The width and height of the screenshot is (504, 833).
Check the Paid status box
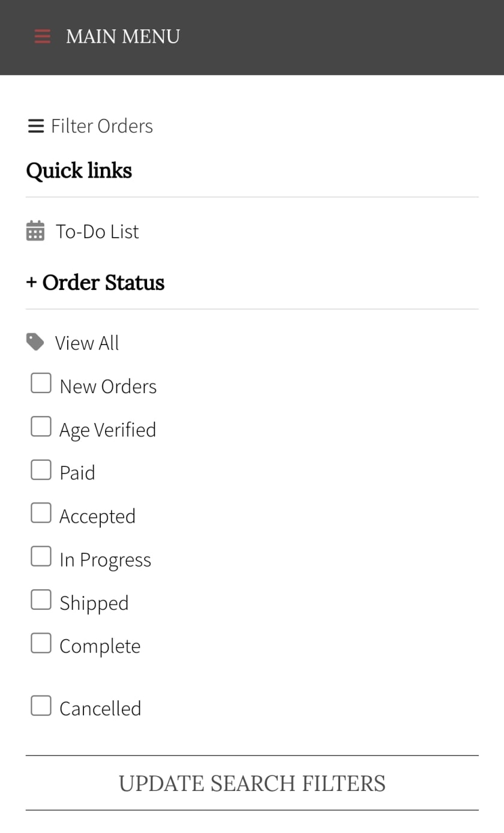coord(41,469)
